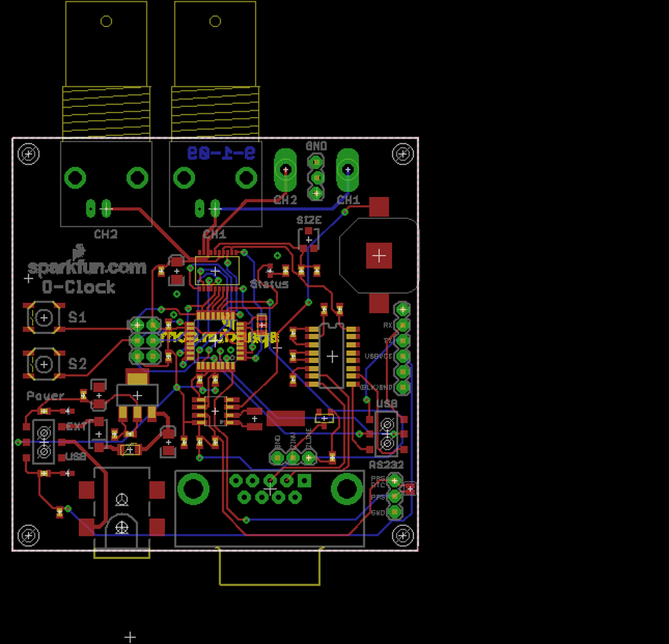The image size is (669, 644).
Task: Click the sparkfun.com silkscreen text
Action: point(87,267)
